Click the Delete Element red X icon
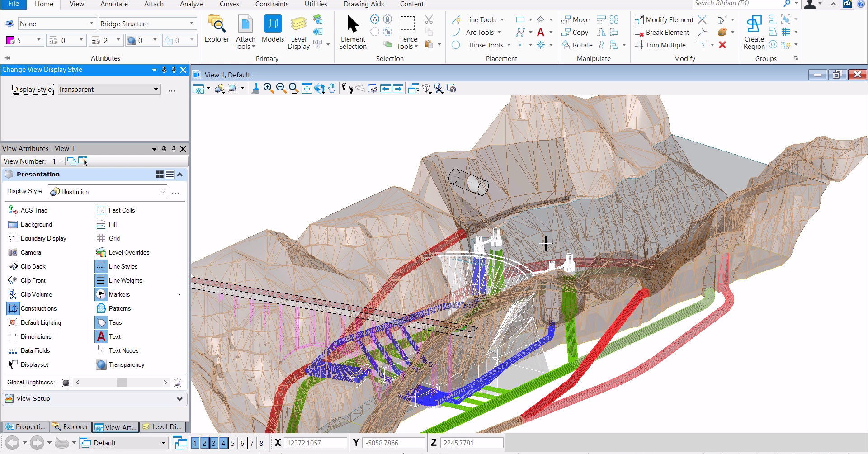Image resolution: width=868 pixels, height=454 pixels. coord(722,45)
